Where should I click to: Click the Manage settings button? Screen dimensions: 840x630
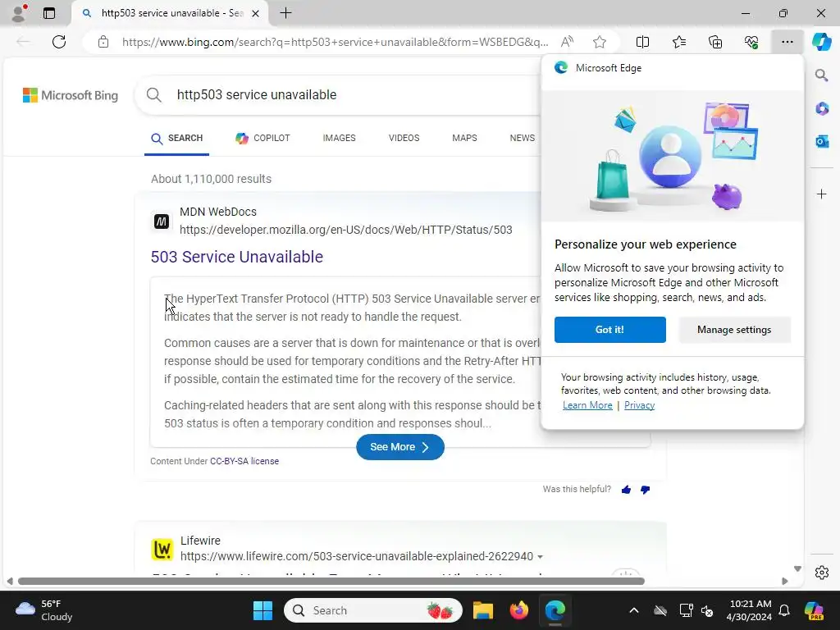pyautogui.click(x=734, y=330)
